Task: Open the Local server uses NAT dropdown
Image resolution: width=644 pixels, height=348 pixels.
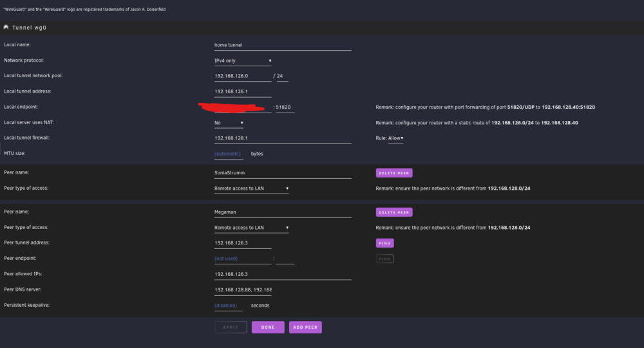Action: pyautogui.click(x=229, y=123)
